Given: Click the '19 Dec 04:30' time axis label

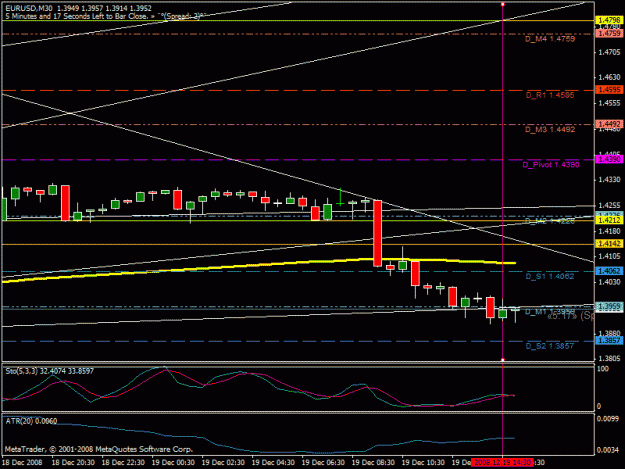Looking at the screenshot, I should tap(273, 462).
